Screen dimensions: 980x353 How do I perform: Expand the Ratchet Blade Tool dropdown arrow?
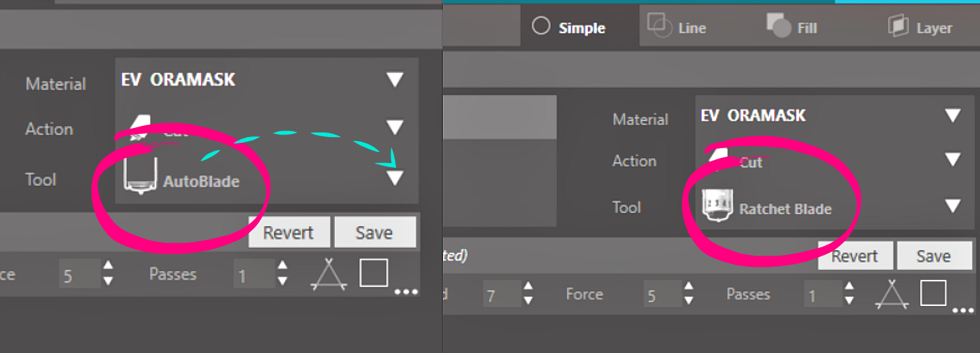953,207
